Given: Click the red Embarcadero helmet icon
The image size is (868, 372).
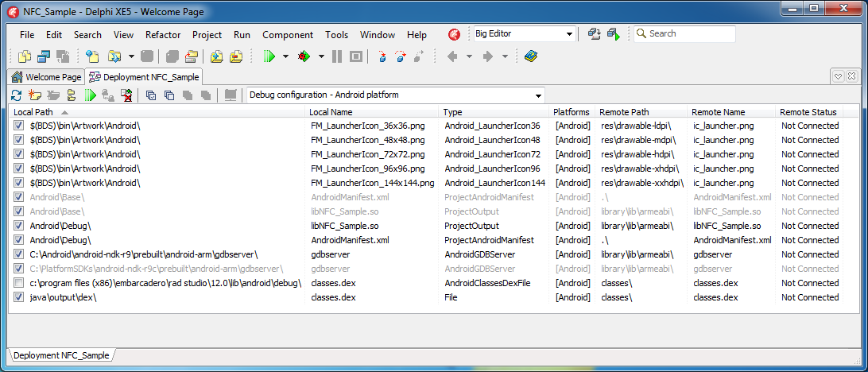Looking at the screenshot, I should [x=454, y=34].
